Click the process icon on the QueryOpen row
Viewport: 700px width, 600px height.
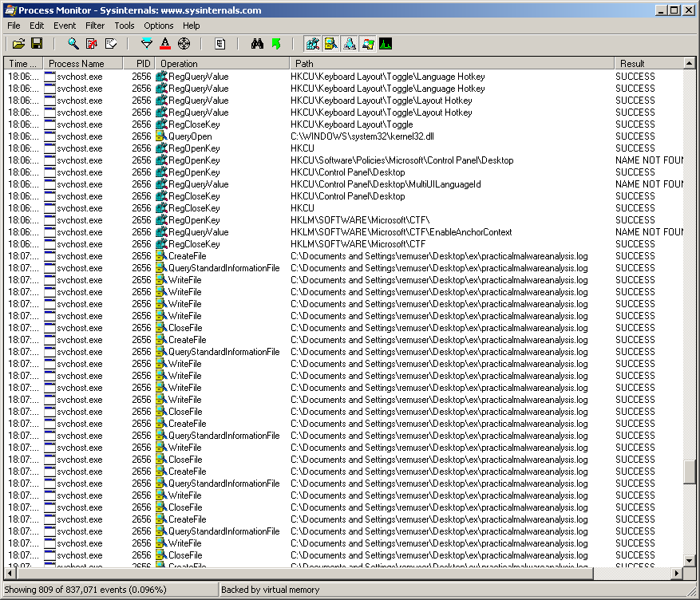49,136
